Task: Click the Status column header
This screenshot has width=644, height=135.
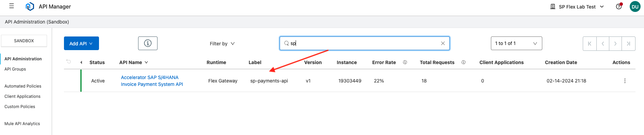Action: pyautogui.click(x=97, y=62)
